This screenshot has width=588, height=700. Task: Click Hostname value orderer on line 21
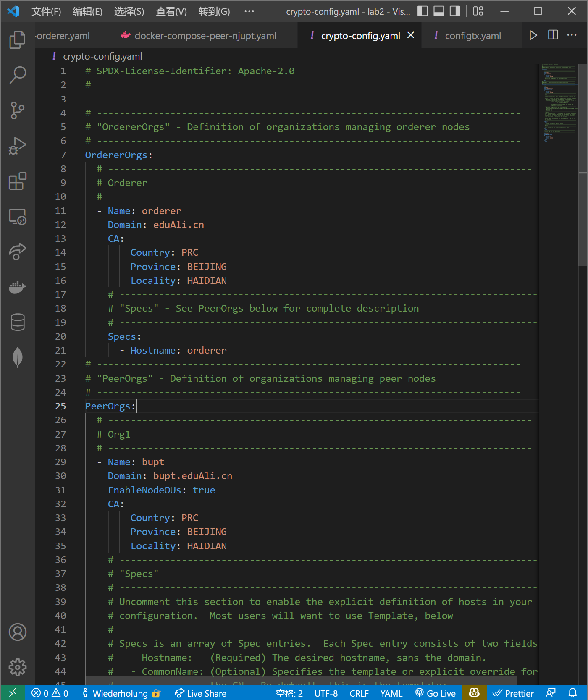[x=207, y=350]
